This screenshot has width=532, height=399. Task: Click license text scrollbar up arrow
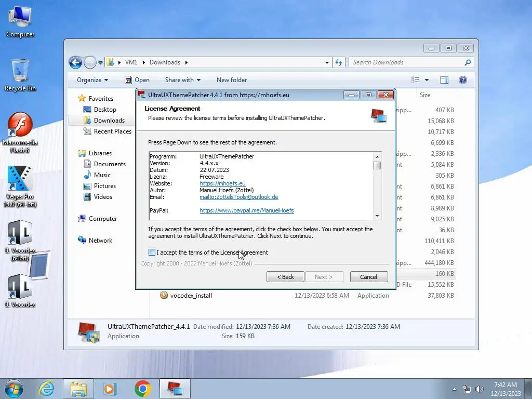point(377,157)
